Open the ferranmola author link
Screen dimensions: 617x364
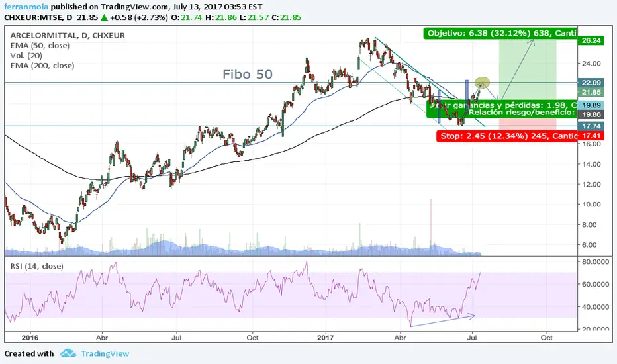click(x=26, y=7)
